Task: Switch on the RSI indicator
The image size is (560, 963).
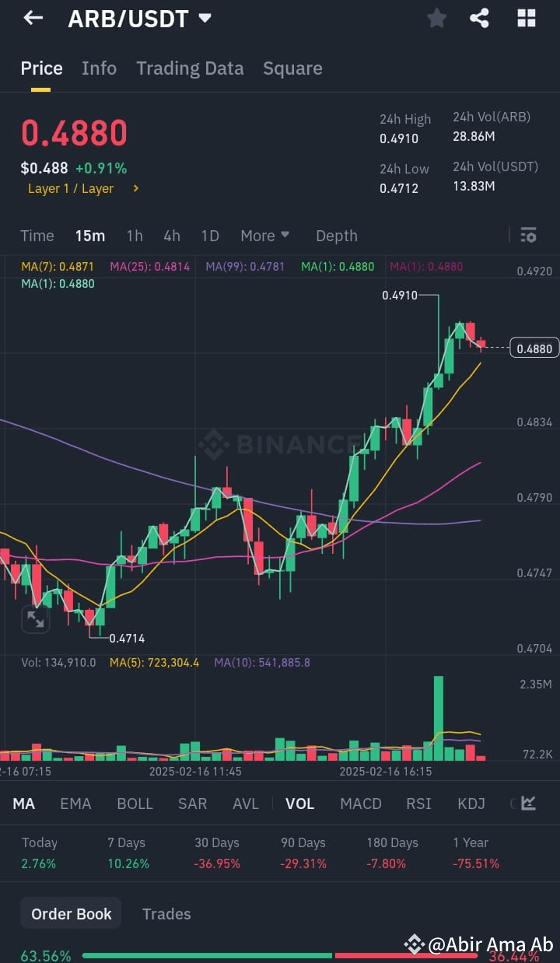Action: 418,804
